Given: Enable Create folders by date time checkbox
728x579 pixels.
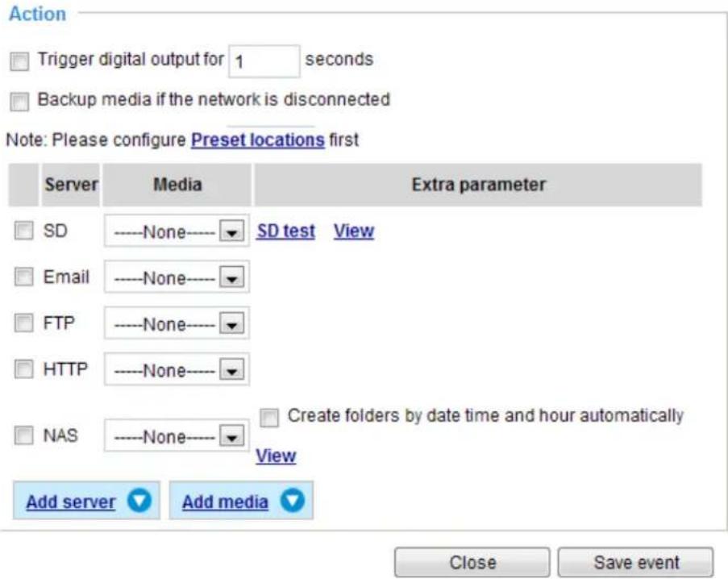Looking at the screenshot, I should pyautogui.click(x=269, y=418).
